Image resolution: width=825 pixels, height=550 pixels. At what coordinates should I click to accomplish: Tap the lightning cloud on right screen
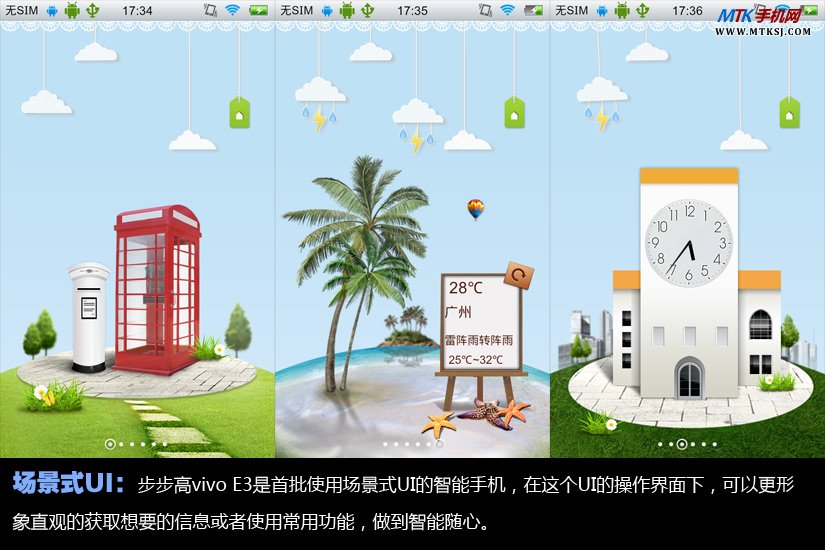[602, 100]
